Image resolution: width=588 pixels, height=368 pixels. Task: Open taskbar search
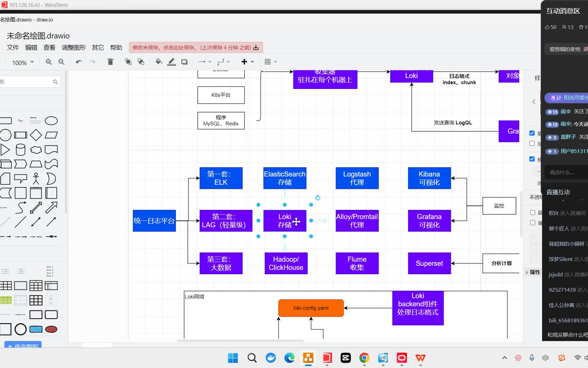pyautogui.click(x=252, y=358)
